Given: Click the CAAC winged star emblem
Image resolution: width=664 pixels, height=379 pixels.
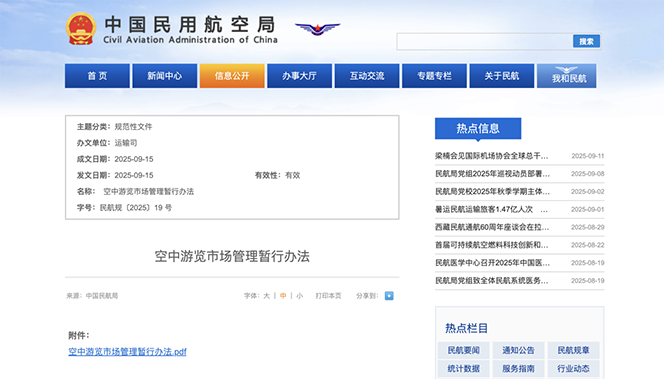Looking at the screenshot, I should point(318,29).
